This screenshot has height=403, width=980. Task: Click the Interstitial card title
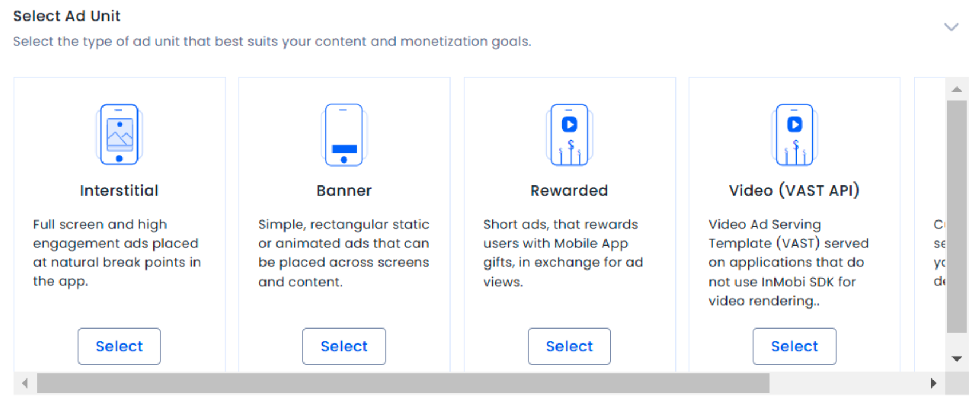[119, 191]
